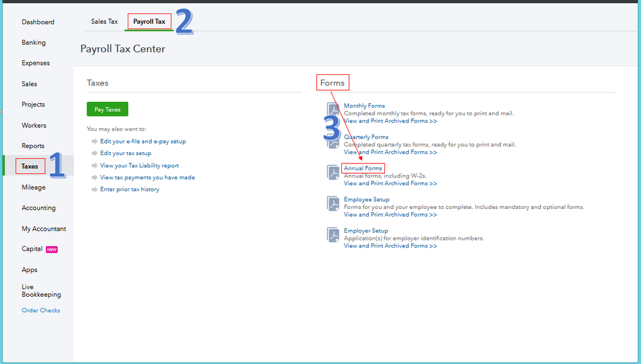Click 'Annual forms, including W-2s.' text
Image resolution: width=641 pixels, height=364 pixels.
(x=385, y=176)
